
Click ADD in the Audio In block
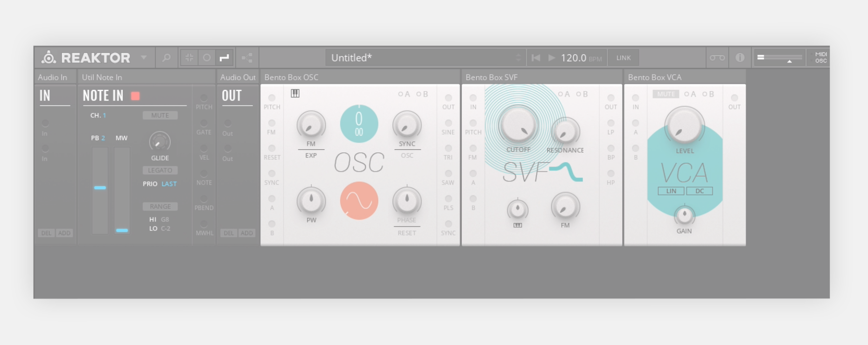(x=64, y=233)
